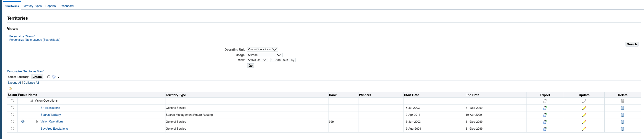Viewport: 644px width, 139px height.
Task: Open the dropdown arrow next to the gear icon
Action: coord(59,77)
